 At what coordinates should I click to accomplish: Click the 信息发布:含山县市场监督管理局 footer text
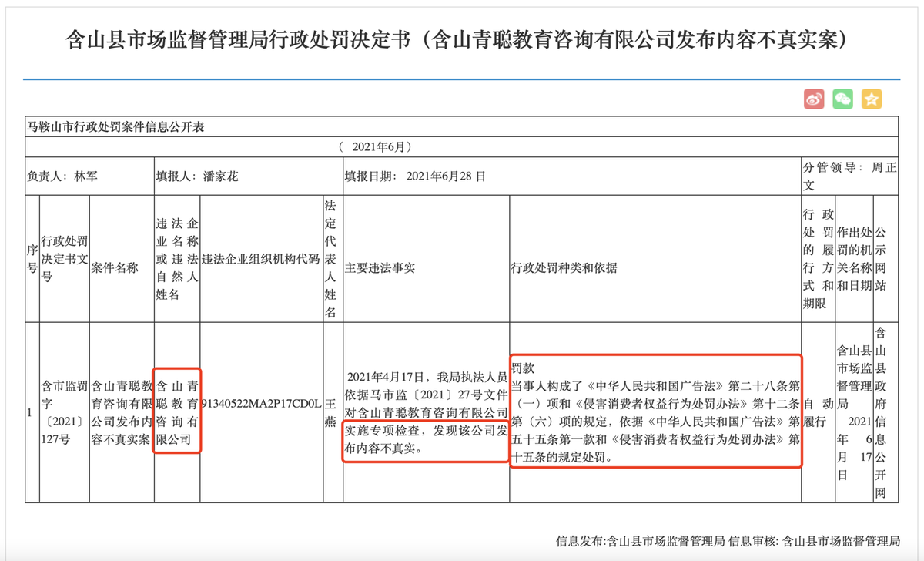coord(641,541)
